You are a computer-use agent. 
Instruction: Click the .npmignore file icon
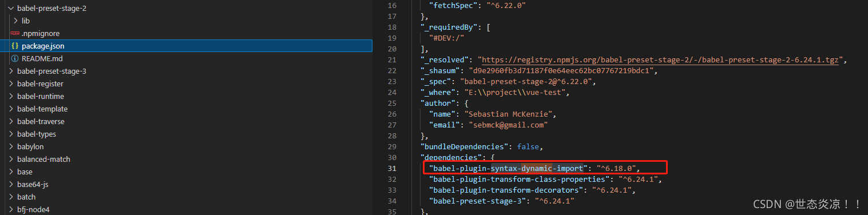(x=15, y=34)
